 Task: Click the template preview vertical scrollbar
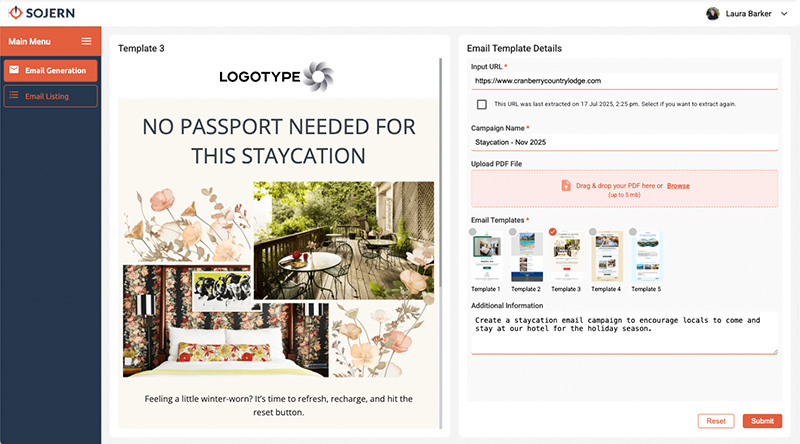point(440,174)
